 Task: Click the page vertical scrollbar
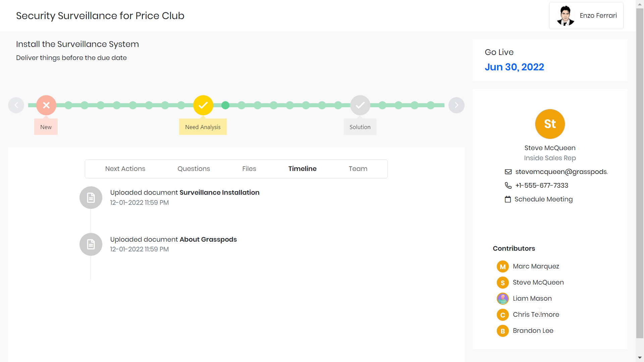(640, 168)
